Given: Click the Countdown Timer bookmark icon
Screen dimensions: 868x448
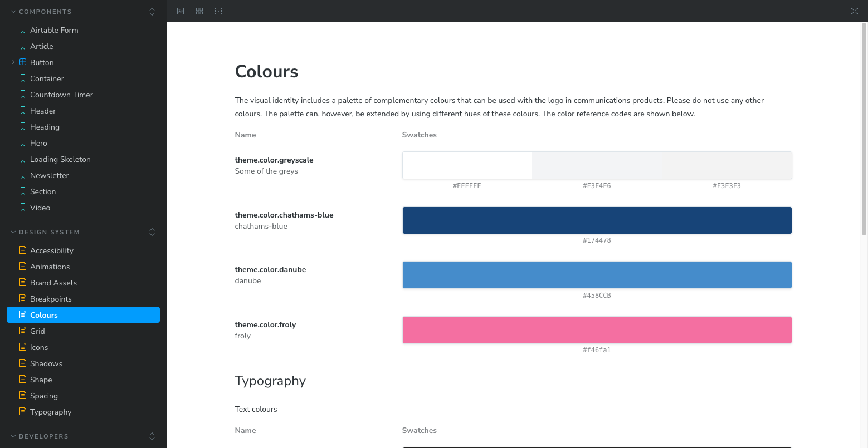Looking at the screenshot, I should pyautogui.click(x=23, y=94).
